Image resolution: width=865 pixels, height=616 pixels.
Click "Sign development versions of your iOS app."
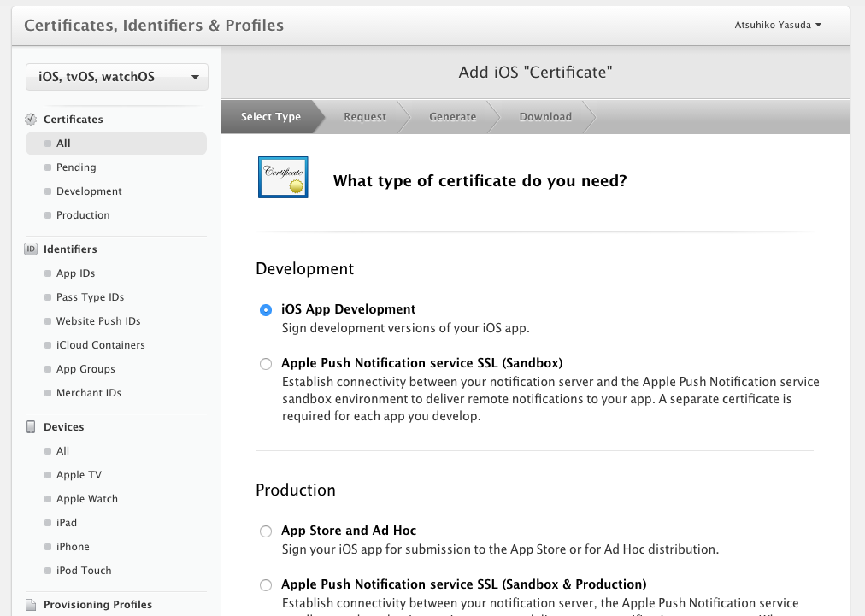(x=405, y=328)
